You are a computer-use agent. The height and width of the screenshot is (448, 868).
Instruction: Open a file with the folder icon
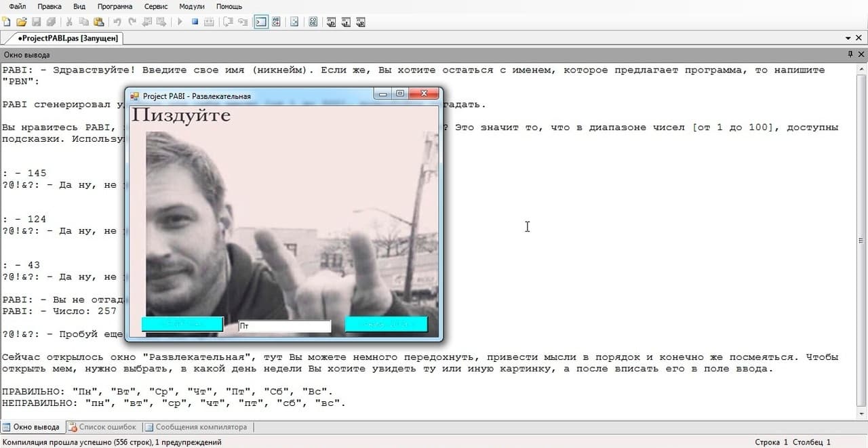click(22, 22)
